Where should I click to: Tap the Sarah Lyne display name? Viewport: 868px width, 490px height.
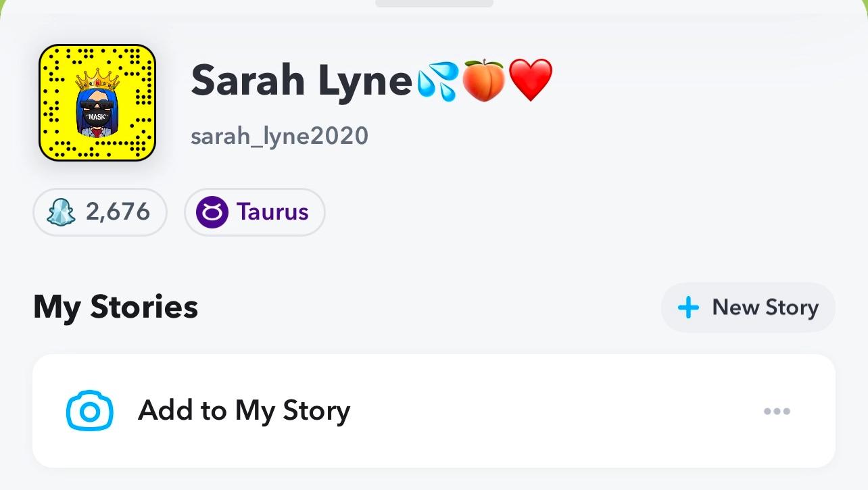(301, 80)
